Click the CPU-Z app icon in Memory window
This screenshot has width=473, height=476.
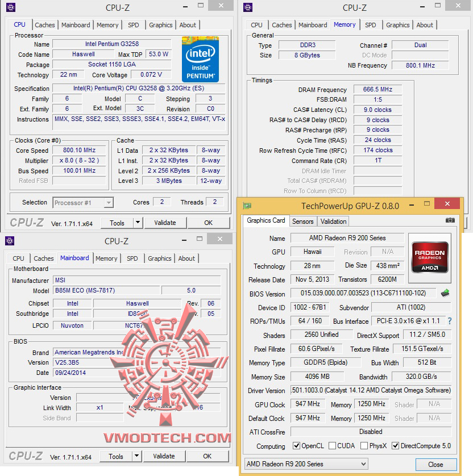pyautogui.click(x=248, y=7)
